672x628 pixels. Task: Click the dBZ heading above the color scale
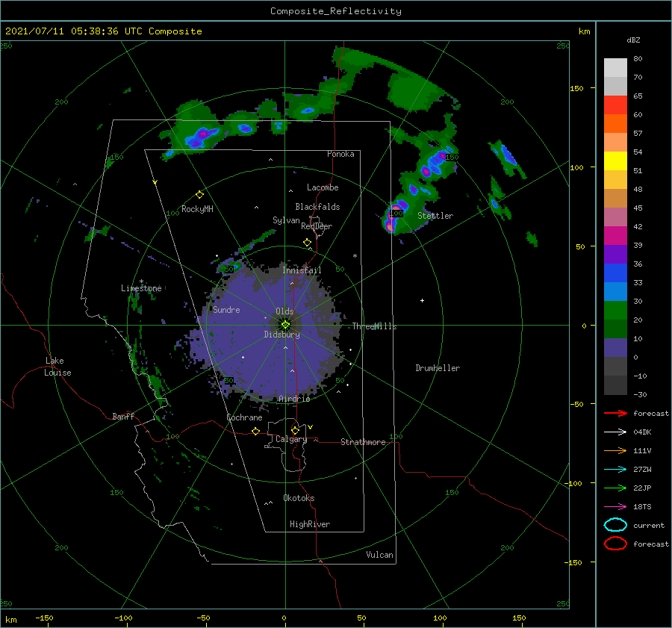tap(633, 40)
